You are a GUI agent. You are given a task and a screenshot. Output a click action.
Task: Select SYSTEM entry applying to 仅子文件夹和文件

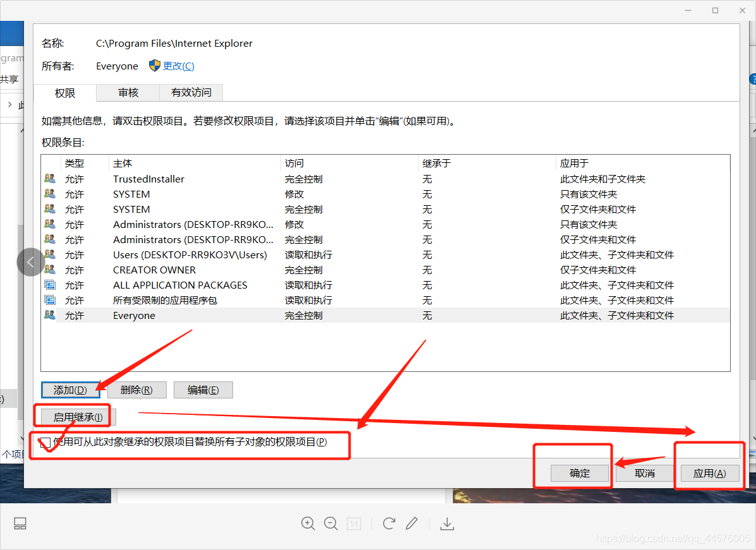pos(385,209)
